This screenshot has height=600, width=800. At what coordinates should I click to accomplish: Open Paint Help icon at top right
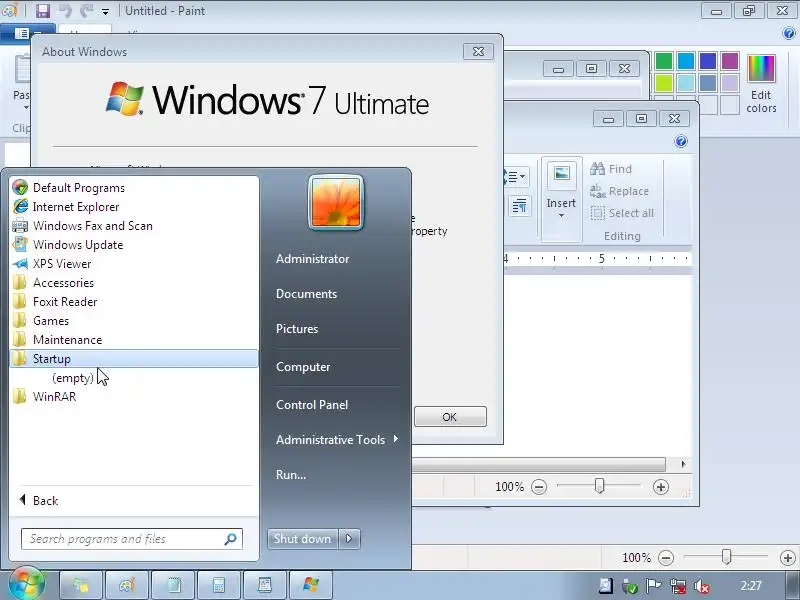click(x=789, y=33)
